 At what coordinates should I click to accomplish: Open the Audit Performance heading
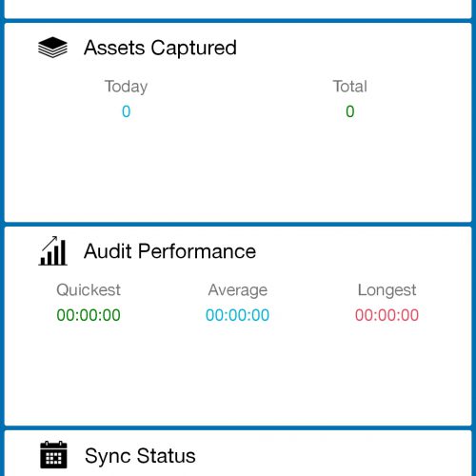(x=169, y=251)
